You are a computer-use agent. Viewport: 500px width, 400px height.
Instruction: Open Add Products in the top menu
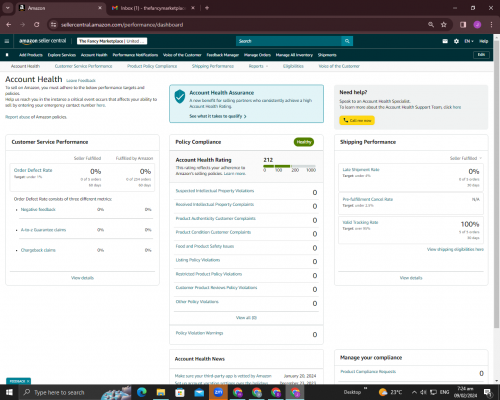(x=31, y=55)
